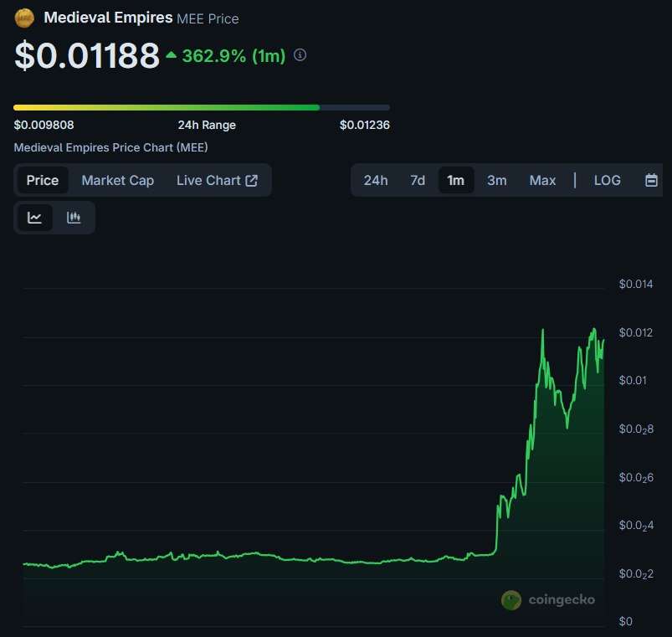Screen dimensions: 672x637
Task: Open the Live Chart external link
Action: [x=218, y=180]
